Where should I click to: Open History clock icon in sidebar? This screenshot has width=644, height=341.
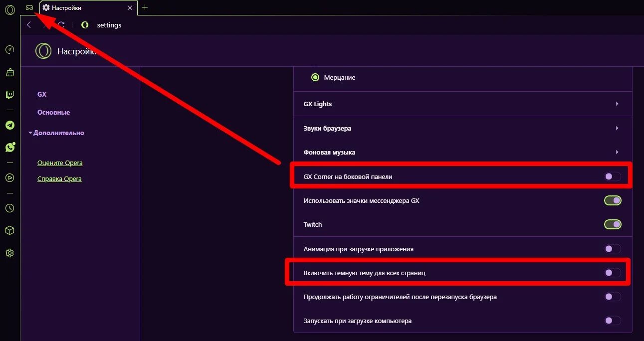point(9,208)
